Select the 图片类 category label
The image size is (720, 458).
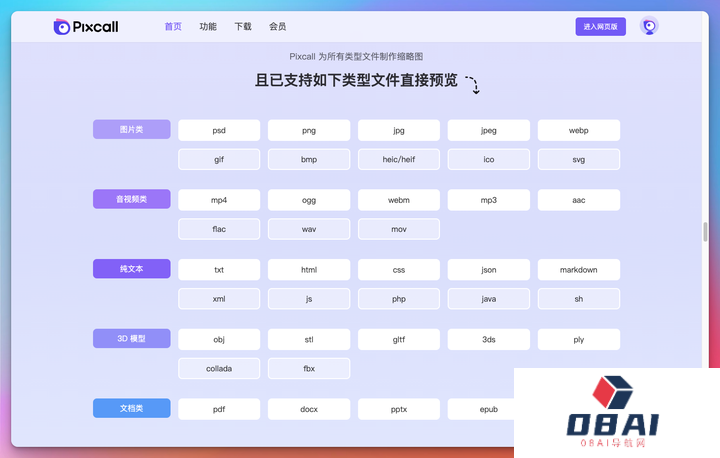point(131,130)
